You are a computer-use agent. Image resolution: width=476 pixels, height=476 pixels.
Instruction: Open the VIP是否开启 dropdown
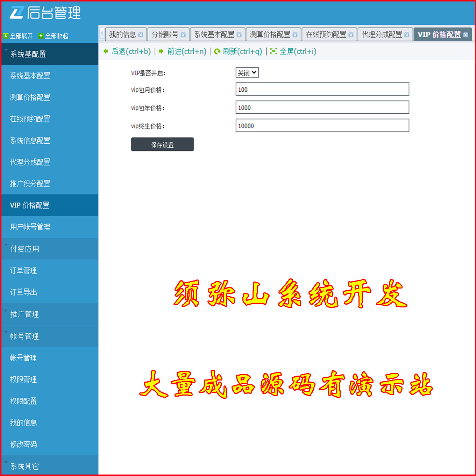(x=247, y=73)
